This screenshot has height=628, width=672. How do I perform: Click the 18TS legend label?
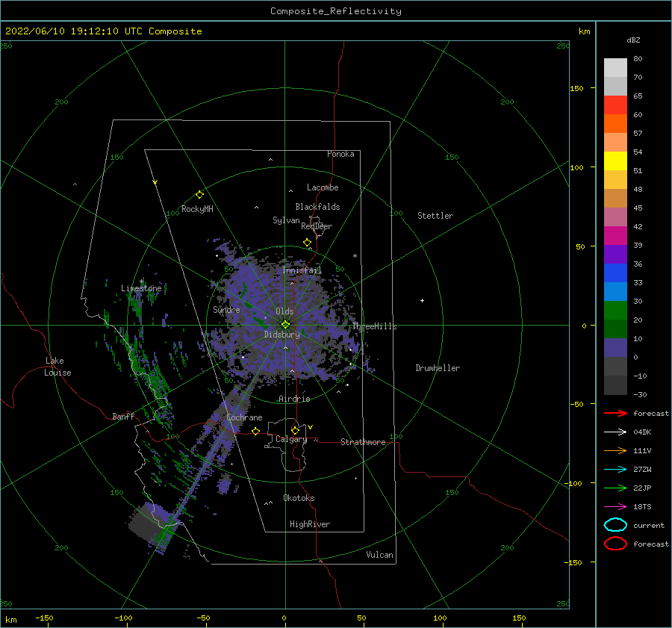click(642, 507)
